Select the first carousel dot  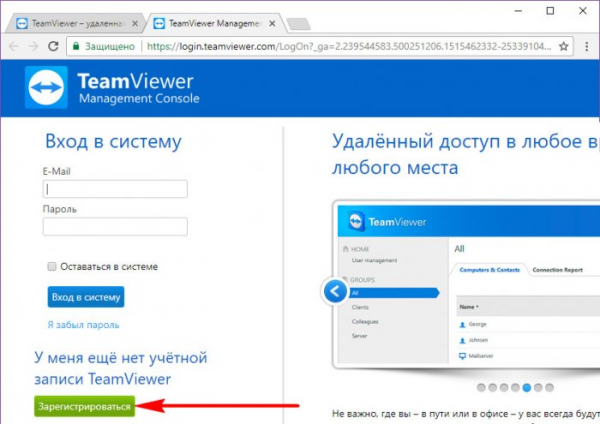tap(481, 388)
